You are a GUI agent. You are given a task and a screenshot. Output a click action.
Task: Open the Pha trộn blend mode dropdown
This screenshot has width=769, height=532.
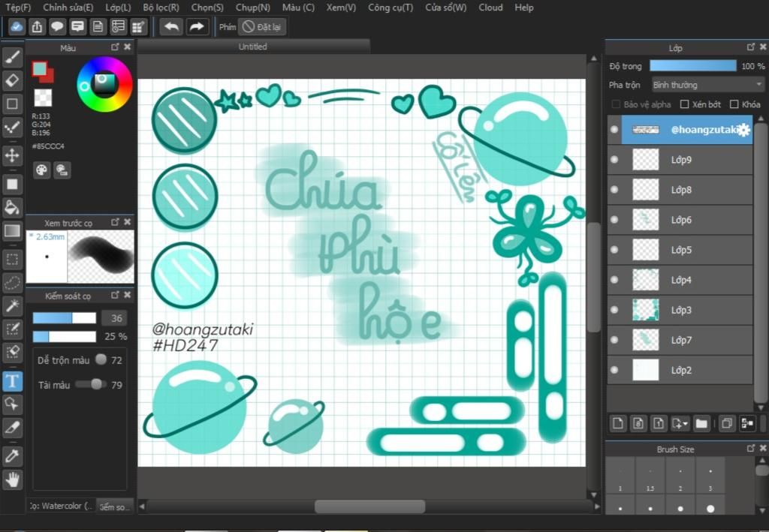(707, 85)
